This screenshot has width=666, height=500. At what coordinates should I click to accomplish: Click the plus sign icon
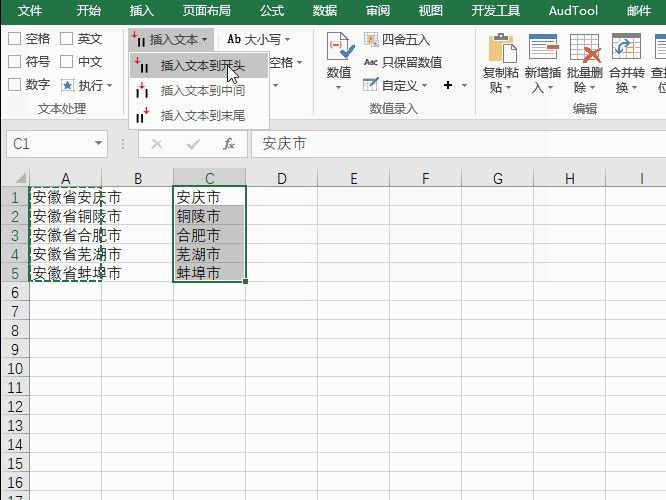coord(448,85)
